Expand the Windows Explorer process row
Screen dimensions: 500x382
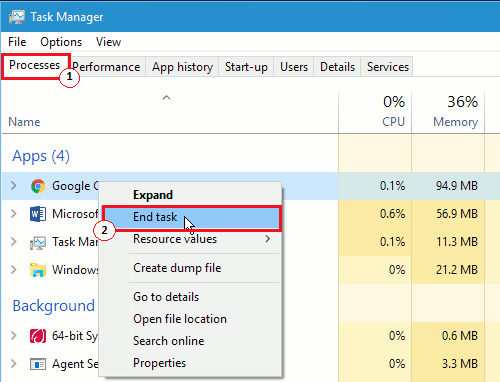click(x=14, y=269)
